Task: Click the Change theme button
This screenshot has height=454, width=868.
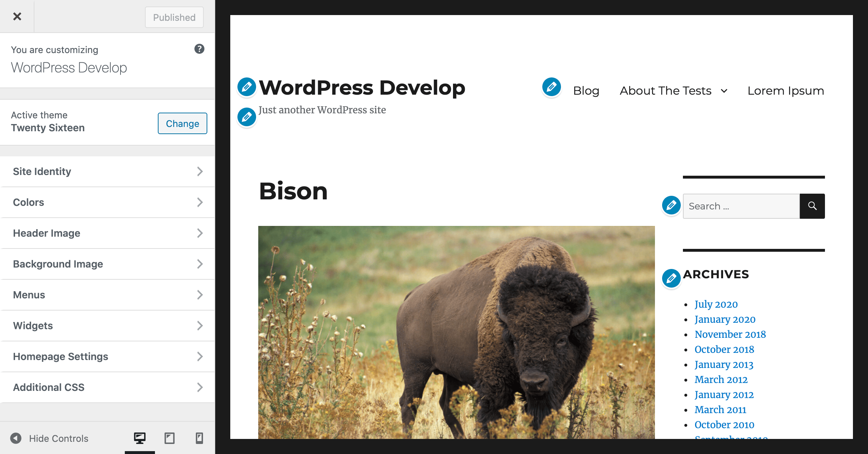Action: (183, 123)
